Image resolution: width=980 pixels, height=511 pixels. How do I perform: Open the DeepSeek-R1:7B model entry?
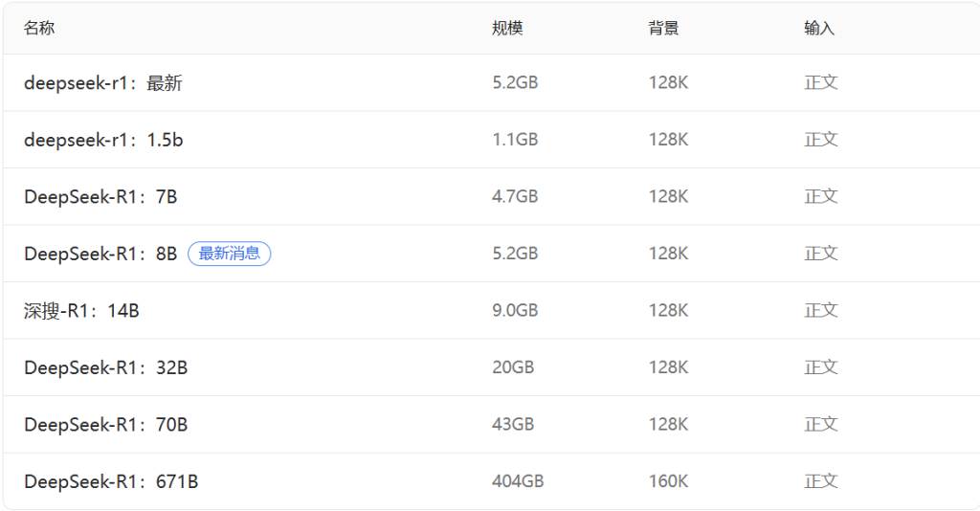click(x=100, y=197)
